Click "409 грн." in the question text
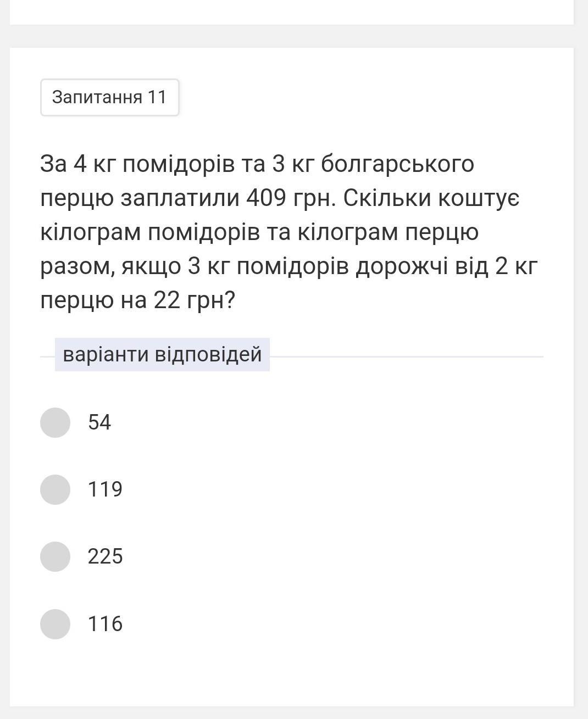588x719 pixels. click(291, 198)
